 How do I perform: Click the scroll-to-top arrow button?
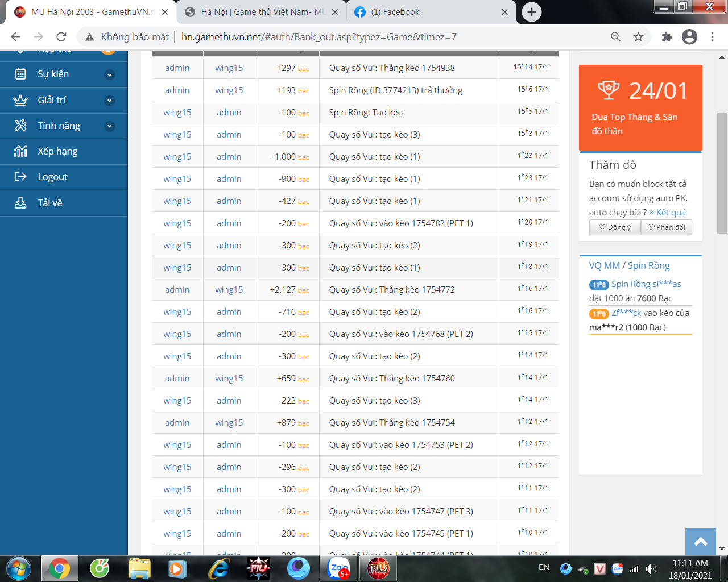pos(701,542)
